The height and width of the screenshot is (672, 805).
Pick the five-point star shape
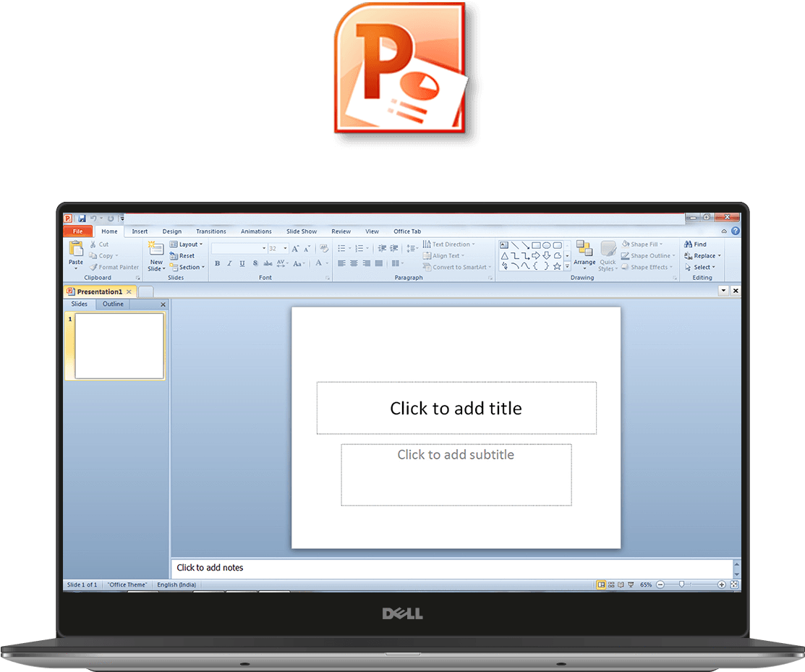tap(557, 266)
